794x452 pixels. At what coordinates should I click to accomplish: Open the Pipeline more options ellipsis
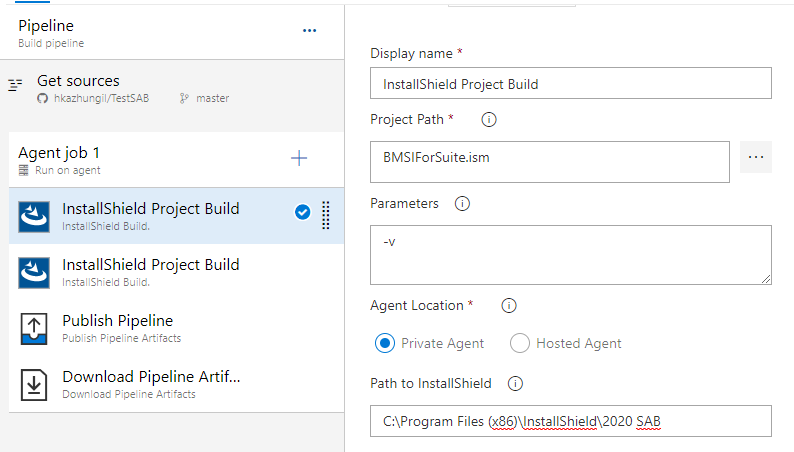pos(309,30)
